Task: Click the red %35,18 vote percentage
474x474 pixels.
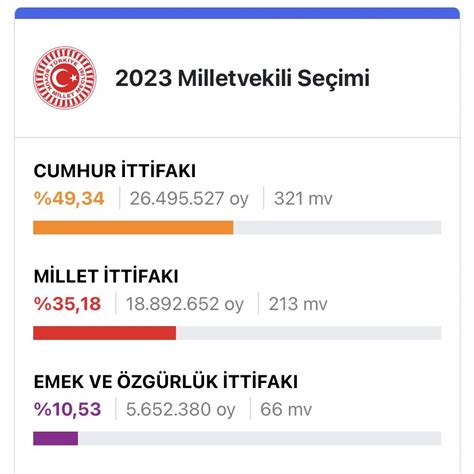Action: click(x=67, y=304)
